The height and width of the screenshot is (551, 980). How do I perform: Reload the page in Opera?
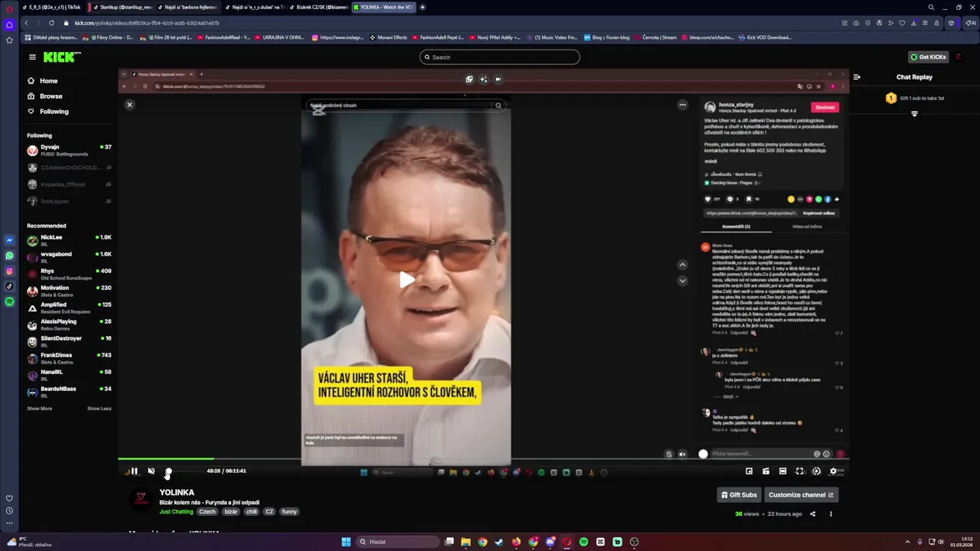point(52,23)
